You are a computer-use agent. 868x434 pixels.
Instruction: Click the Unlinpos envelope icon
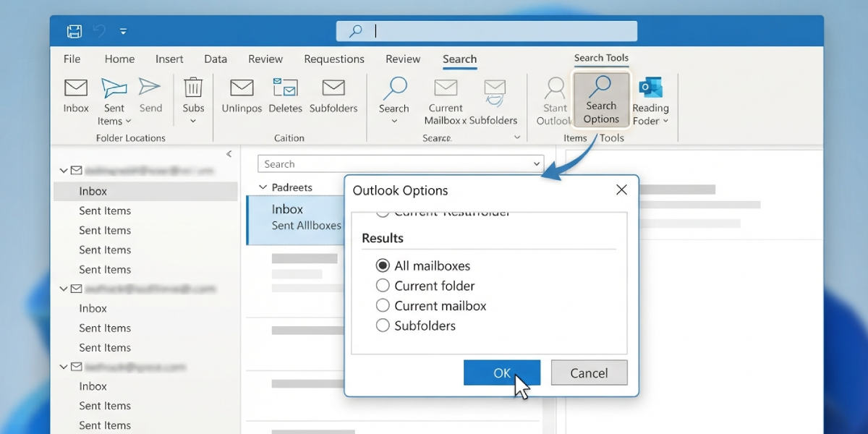coord(242,88)
